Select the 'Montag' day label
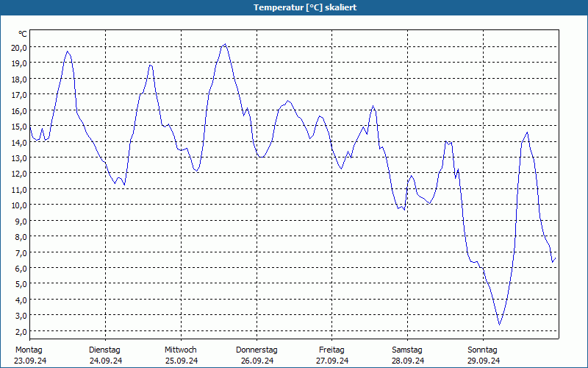588x368 pixels. pos(29,350)
